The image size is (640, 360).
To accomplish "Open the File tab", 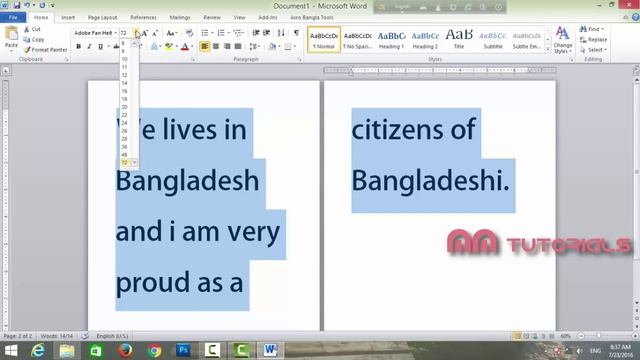I will coord(13,18).
